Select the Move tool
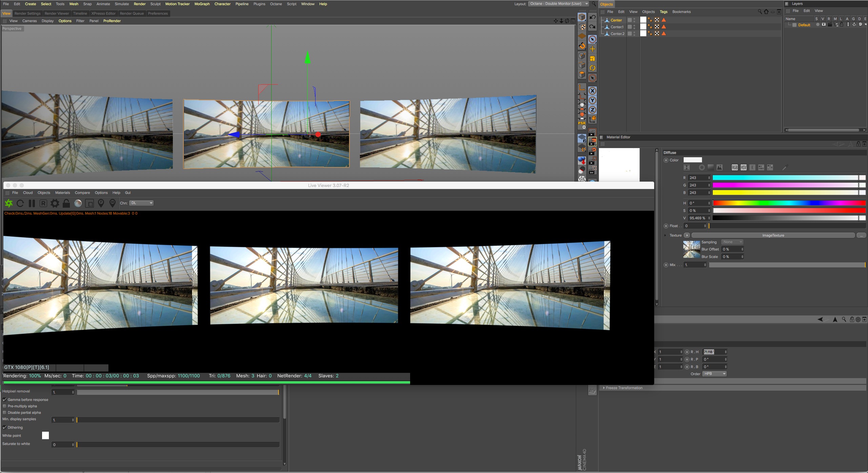Screen dimensions: 868x473 click(592, 49)
